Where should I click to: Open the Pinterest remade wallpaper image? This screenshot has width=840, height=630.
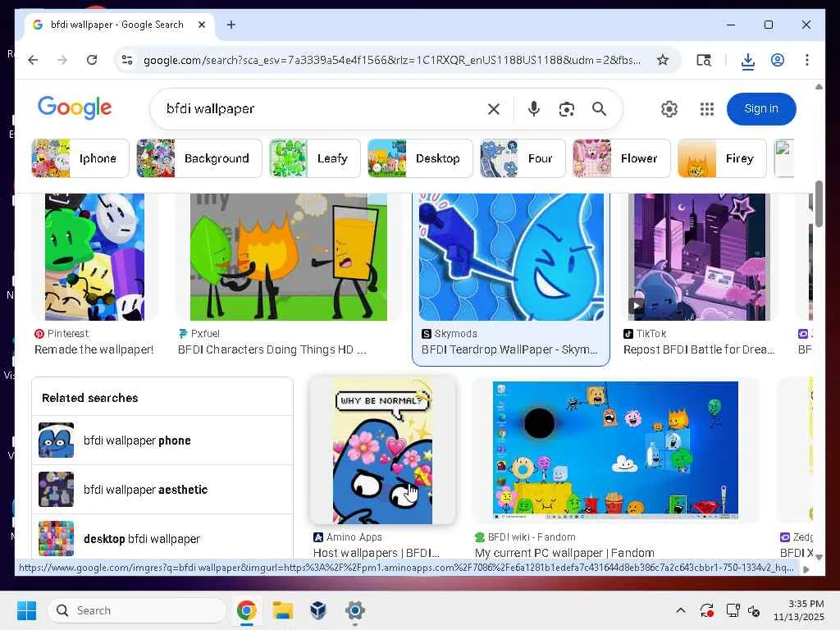pos(95,257)
